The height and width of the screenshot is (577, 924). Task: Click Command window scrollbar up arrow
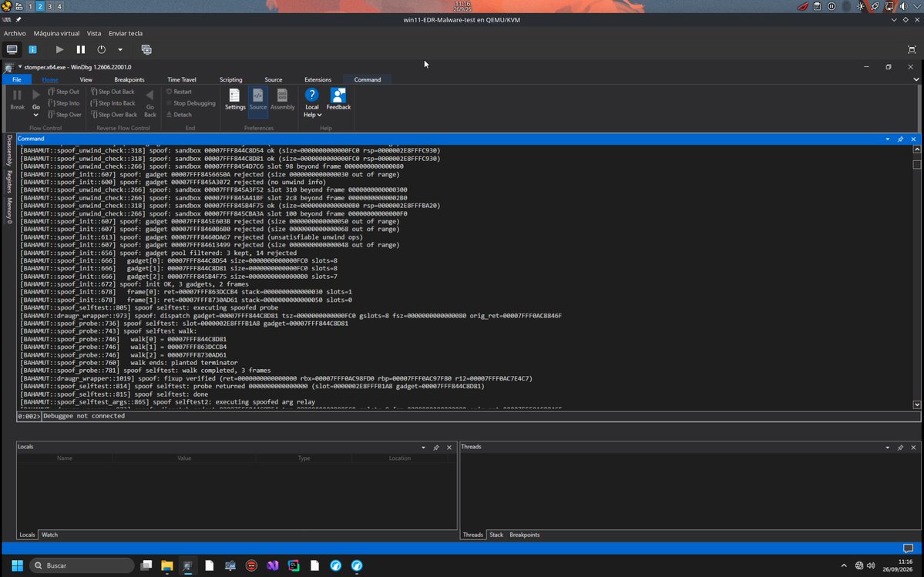pos(916,149)
